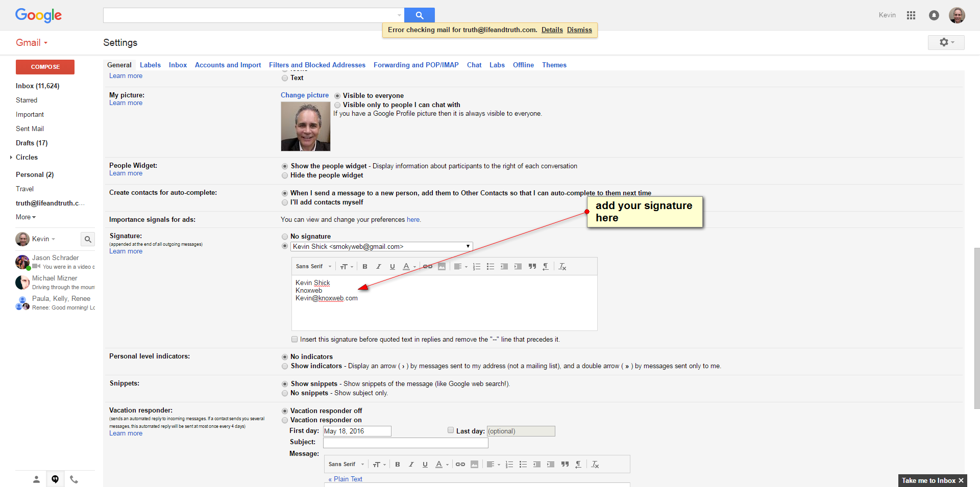Screen dimensions: 980x487
Task: Add bulleted list in vacation responder message
Action: [x=523, y=464]
